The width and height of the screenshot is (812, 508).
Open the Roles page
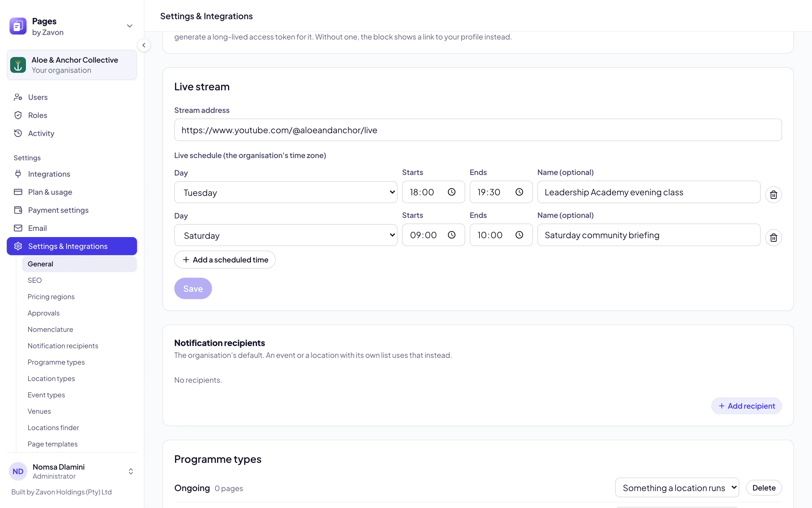72,115
